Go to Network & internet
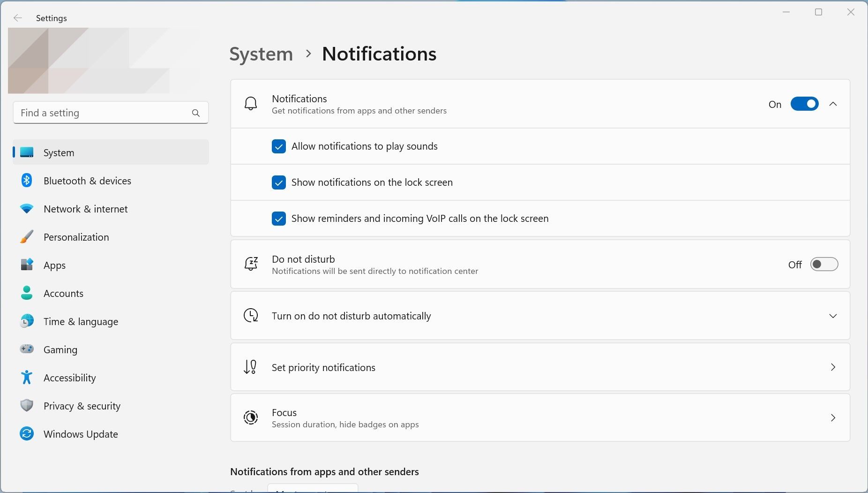The image size is (868, 493). pos(111,209)
